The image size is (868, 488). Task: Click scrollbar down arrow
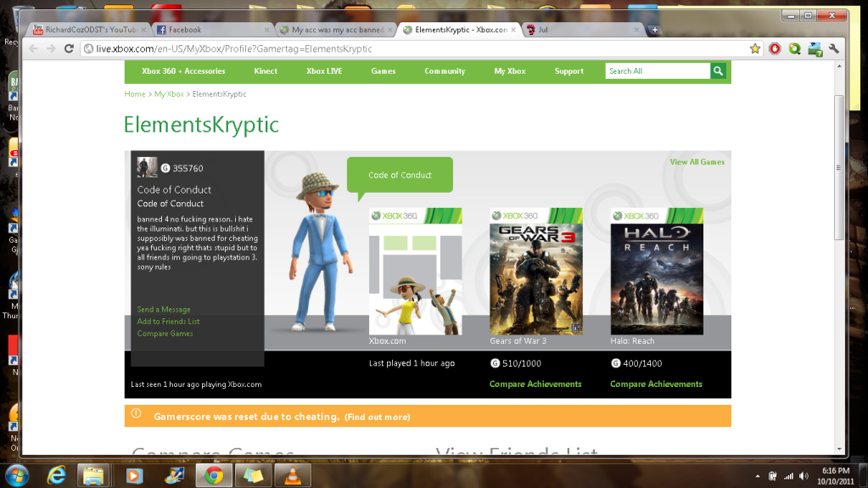839,449
